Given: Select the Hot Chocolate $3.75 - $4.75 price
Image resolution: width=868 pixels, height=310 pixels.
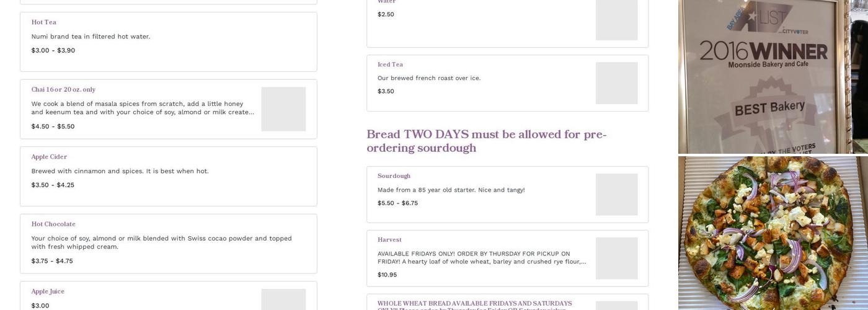Looking at the screenshot, I should coord(52,261).
